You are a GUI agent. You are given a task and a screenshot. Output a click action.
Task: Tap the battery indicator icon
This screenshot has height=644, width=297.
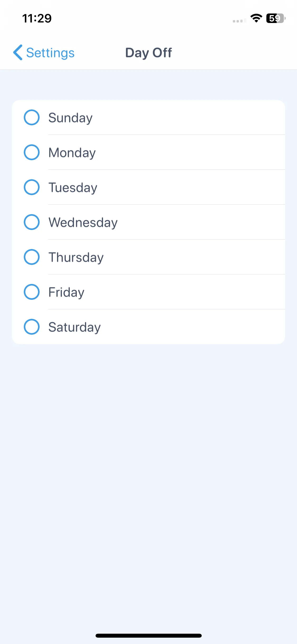click(276, 18)
